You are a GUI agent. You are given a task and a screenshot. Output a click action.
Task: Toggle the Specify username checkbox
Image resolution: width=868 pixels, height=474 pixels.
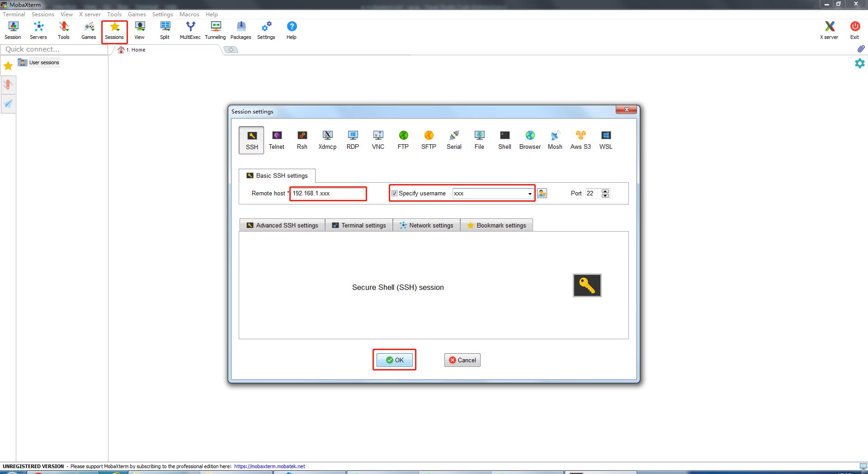(394, 193)
